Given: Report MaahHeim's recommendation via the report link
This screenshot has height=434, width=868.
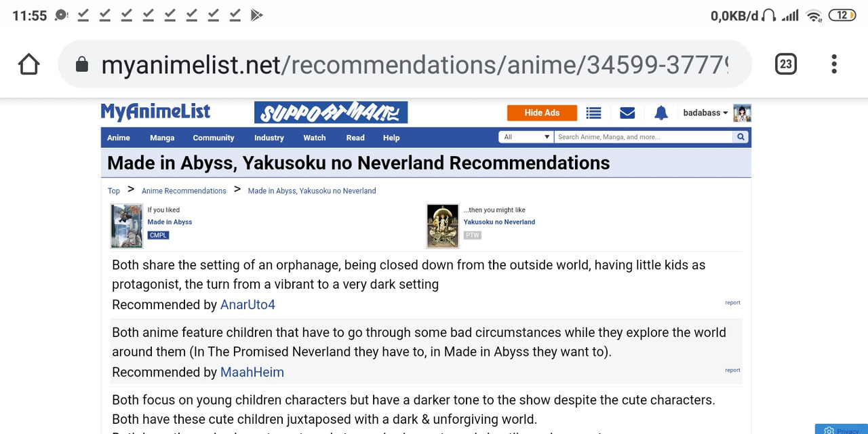Looking at the screenshot, I should (x=732, y=370).
